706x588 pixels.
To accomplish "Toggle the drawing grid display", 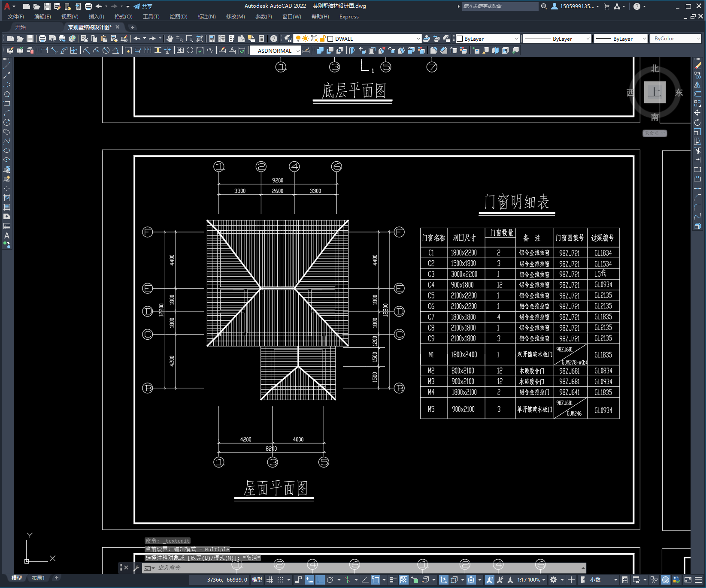I will [x=270, y=580].
